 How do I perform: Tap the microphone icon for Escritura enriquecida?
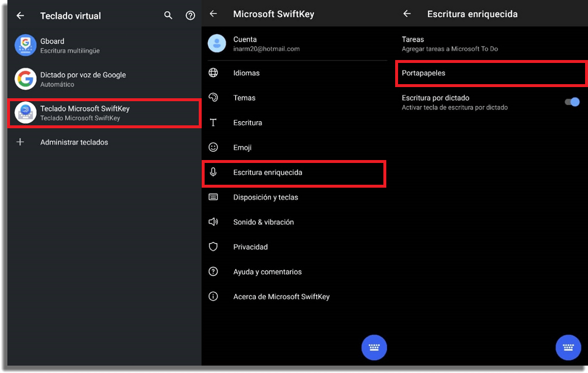point(213,172)
